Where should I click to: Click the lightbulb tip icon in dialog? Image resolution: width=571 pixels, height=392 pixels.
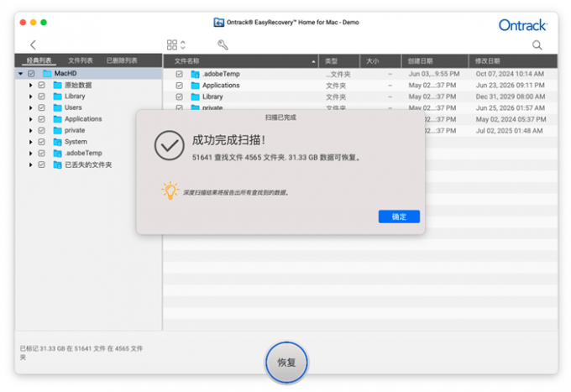point(170,191)
